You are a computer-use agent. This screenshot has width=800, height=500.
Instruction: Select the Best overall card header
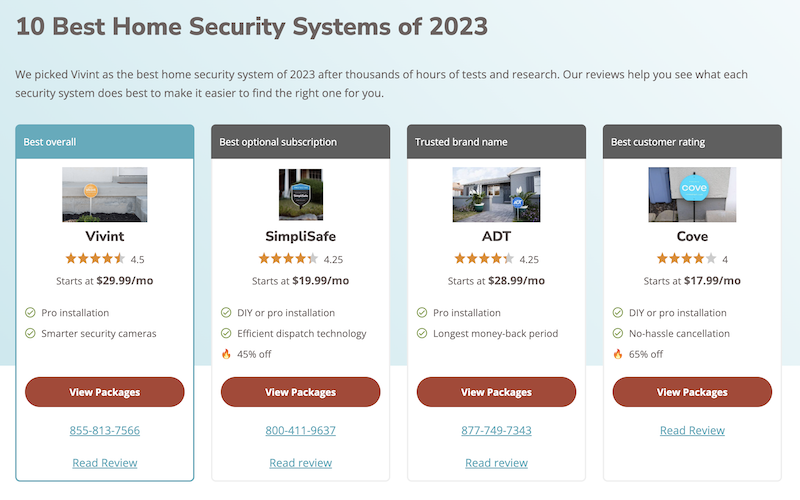(x=104, y=142)
